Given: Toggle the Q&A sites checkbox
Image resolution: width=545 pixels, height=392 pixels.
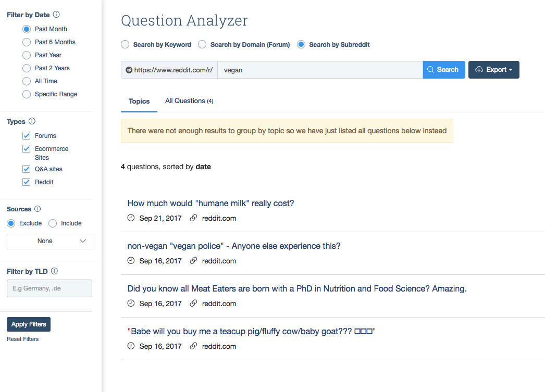Looking at the screenshot, I should click(x=26, y=169).
